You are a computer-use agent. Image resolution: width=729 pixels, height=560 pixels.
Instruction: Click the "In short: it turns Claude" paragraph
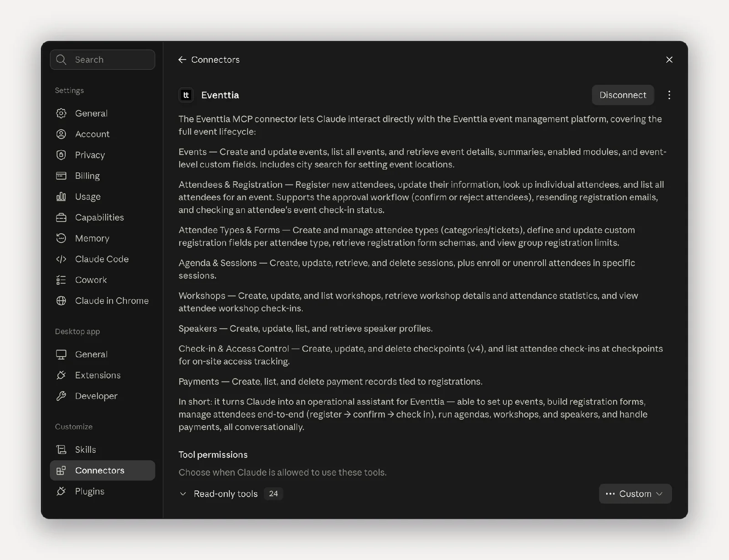tap(413, 414)
